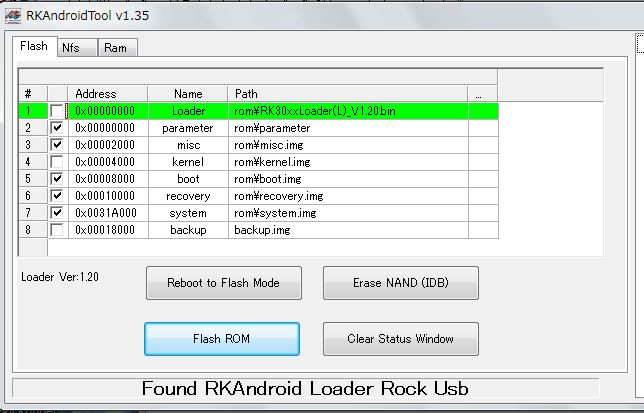The width and height of the screenshot is (644, 413).
Task: Click the Reboot to Flash Mode button
Action: 224,283
